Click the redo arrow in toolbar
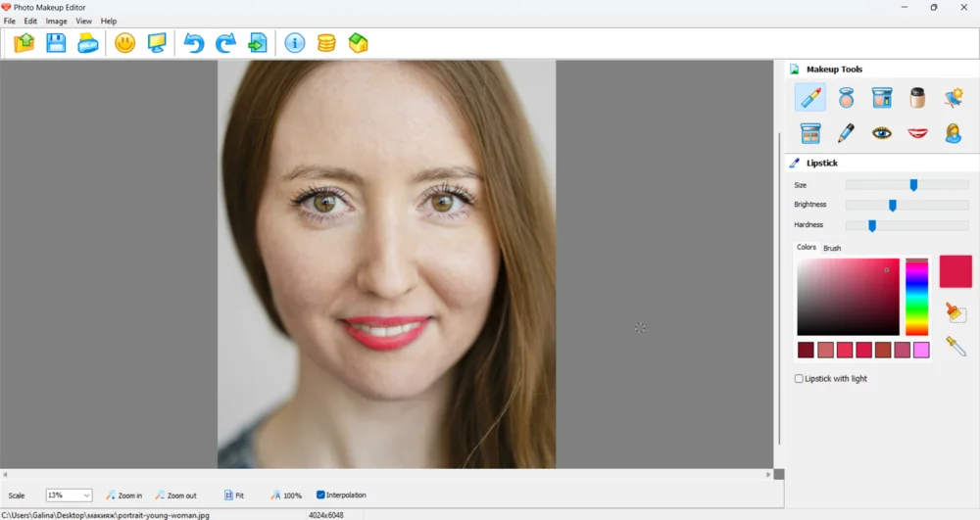The width and height of the screenshot is (980, 520). pyautogui.click(x=225, y=43)
